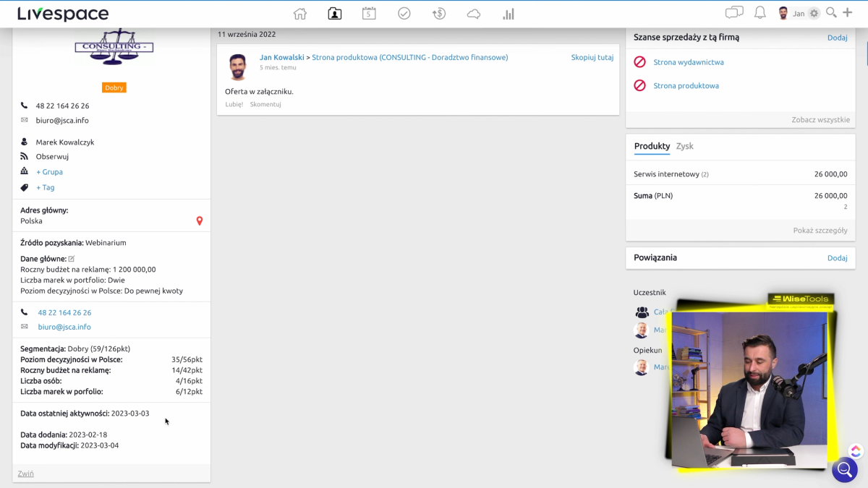Click the RSS icon next to Obserwuj

click(x=24, y=156)
